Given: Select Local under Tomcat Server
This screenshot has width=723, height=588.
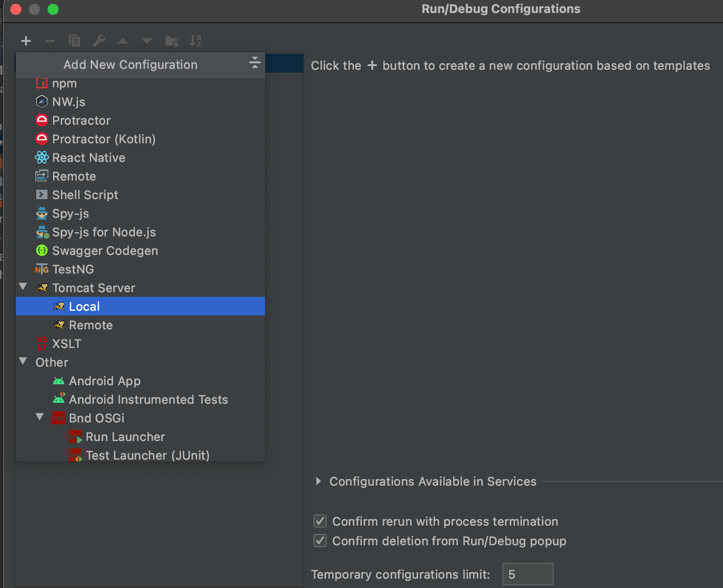Looking at the screenshot, I should click(141, 306).
